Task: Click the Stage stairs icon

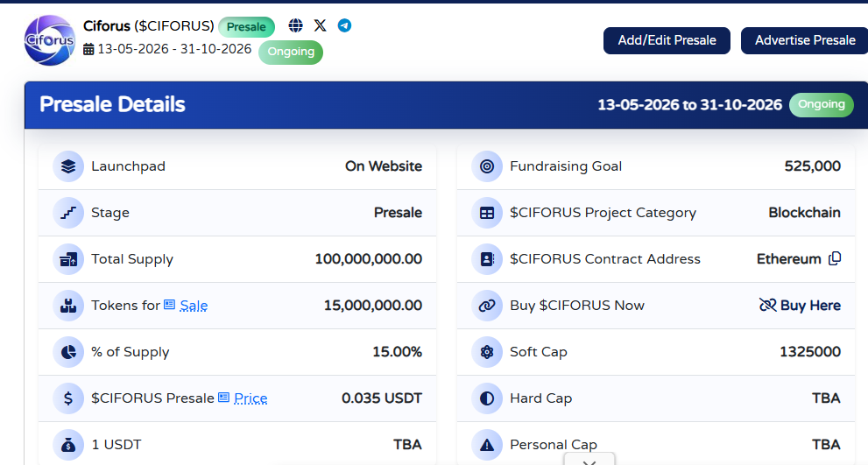Action: tap(68, 213)
